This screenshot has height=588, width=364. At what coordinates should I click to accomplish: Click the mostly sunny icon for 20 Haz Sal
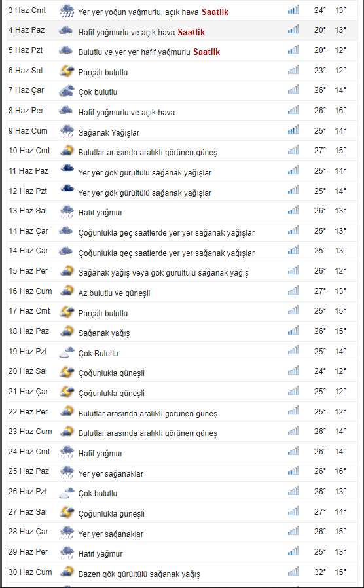point(67,371)
